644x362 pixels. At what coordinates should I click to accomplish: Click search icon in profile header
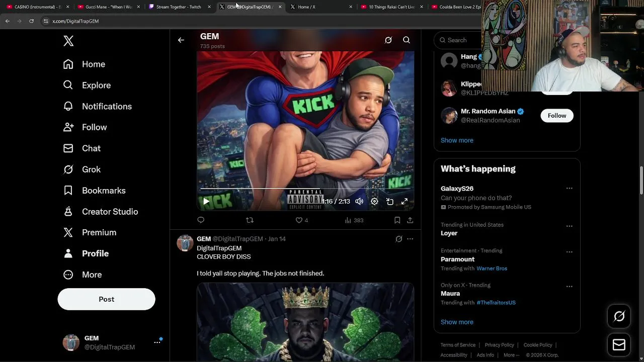[x=407, y=40]
